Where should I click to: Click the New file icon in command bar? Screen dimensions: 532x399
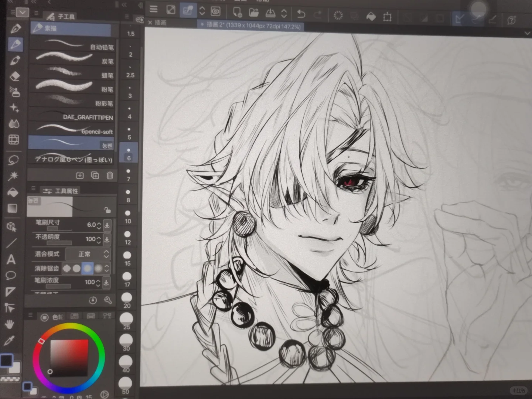tap(238, 13)
